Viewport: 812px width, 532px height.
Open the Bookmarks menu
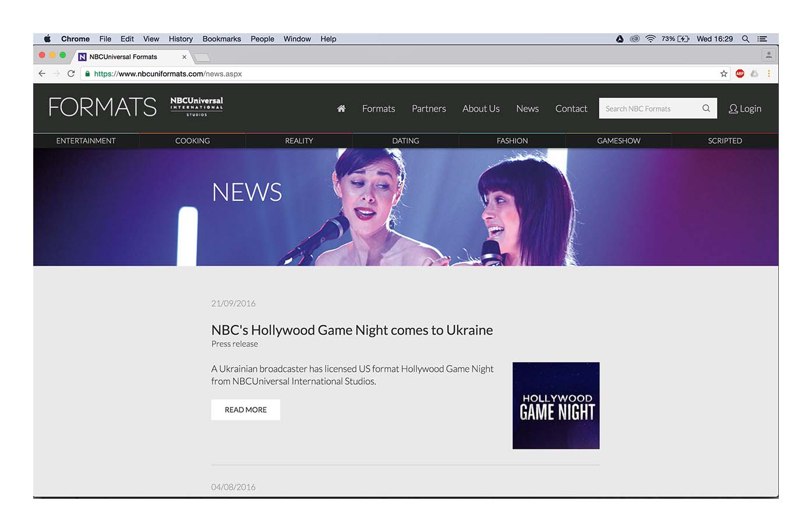click(x=221, y=39)
